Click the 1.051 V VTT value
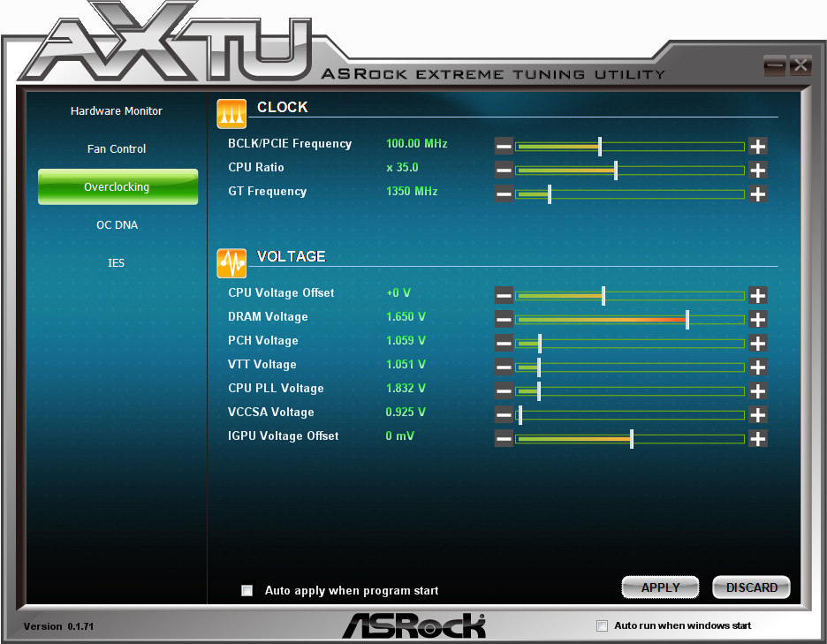The image size is (827, 644). [406, 365]
